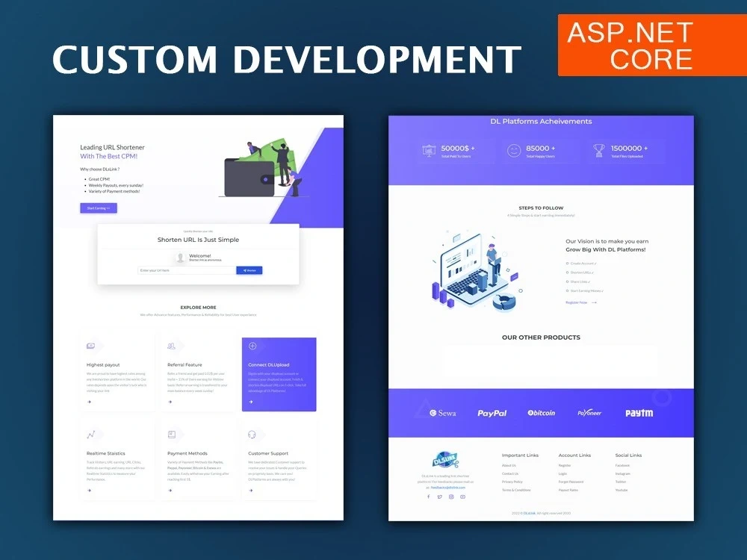Open the Instagram text link under Social Links
747x560 pixels.
click(623, 473)
